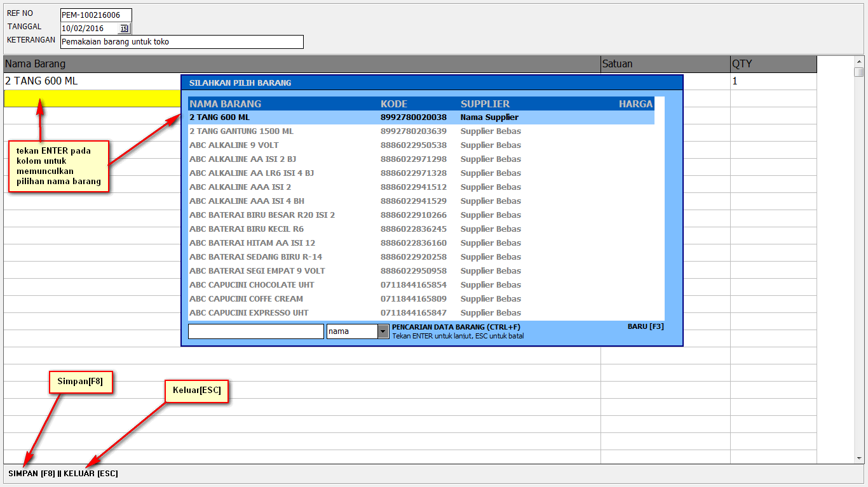Open the "nama" search criteria dropdown

(381, 331)
